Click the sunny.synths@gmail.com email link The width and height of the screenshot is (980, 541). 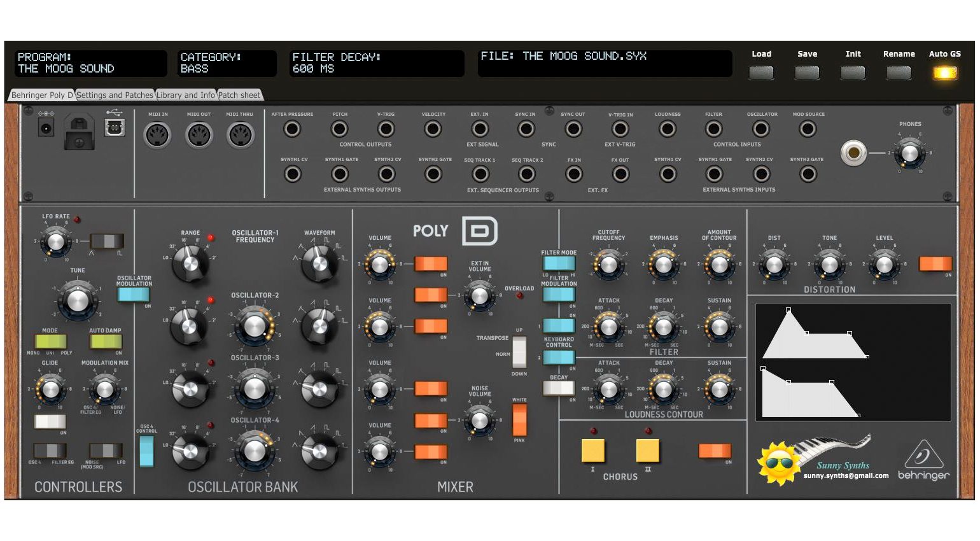[846, 475]
